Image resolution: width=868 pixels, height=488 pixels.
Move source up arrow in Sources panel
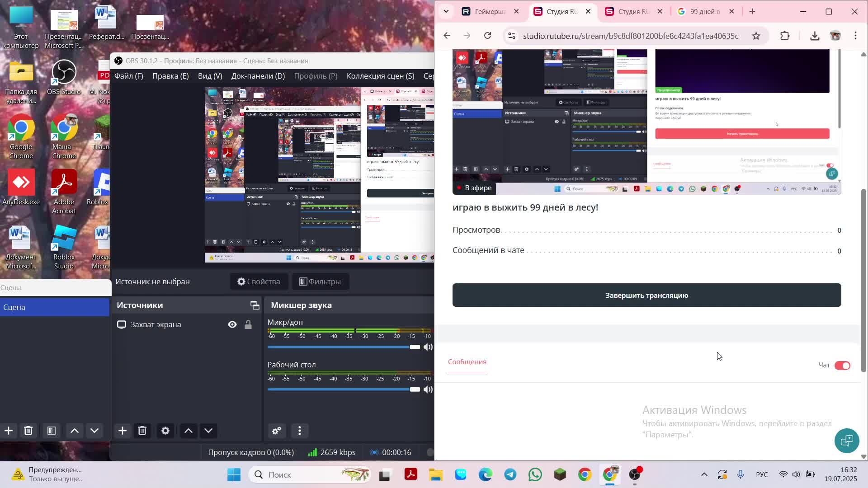click(x=189, y=431)
